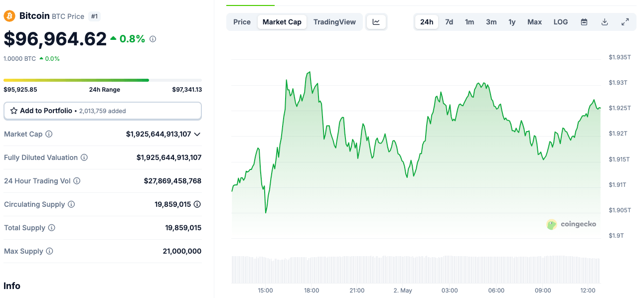The height and width of the screenshot is (298, 644).
Task: Switch to the Price tab
Action: click(x=242, y=22)
